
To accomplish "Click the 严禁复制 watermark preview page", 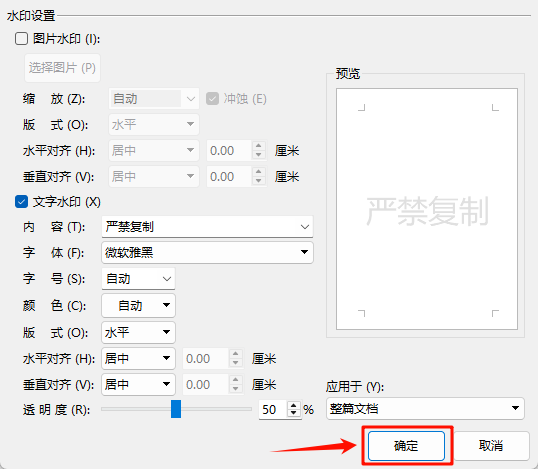I will click(x=427, y=209).
